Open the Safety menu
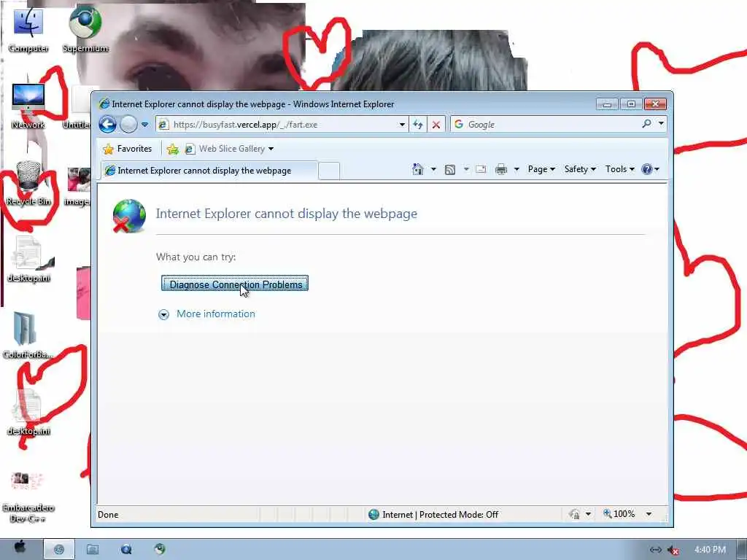This screenshot has width=747, height=560. coord(580,169)
